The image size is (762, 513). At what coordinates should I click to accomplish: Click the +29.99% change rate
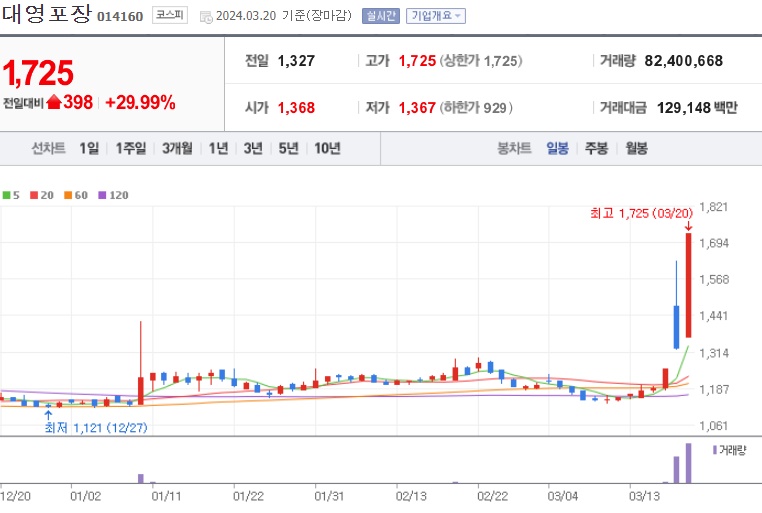(x=140, y=103)
